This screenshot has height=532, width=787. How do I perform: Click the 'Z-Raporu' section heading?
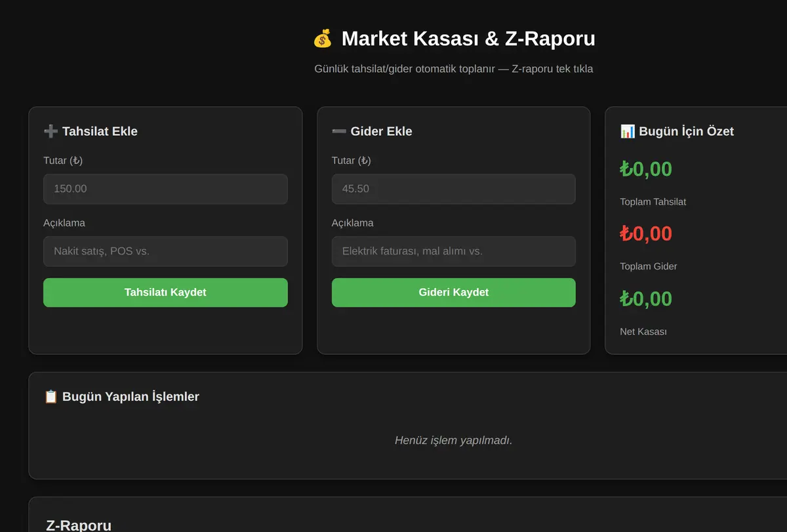[x=79, y=525]
